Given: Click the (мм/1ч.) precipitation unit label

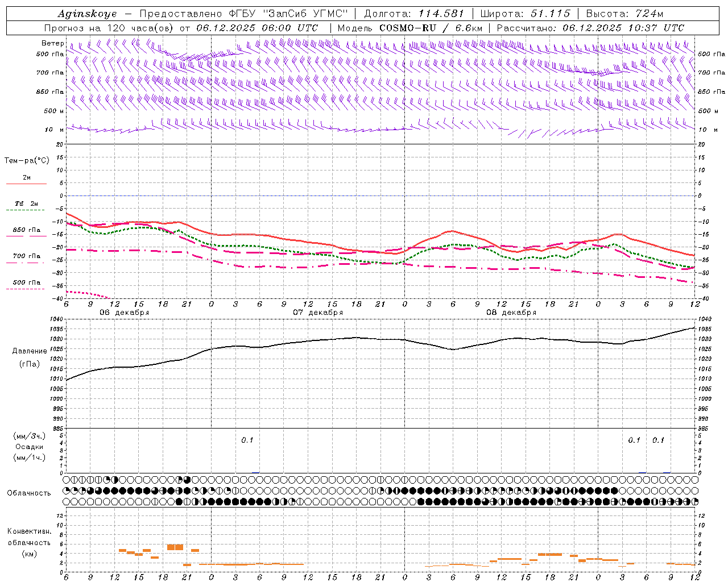Looking at the screenshot, I should pos(30,458).
